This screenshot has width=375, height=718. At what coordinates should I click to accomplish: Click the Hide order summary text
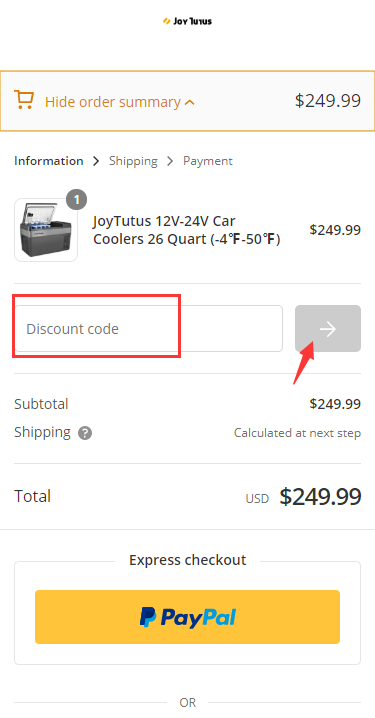click(x=113, y=102)
